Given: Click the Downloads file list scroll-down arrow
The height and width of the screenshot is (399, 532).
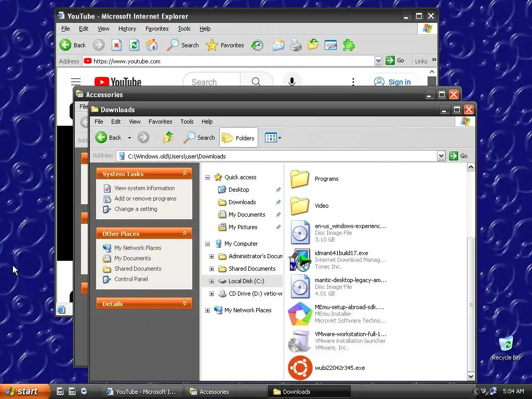Looking at the screenshot, I should (x=471, y=376).
